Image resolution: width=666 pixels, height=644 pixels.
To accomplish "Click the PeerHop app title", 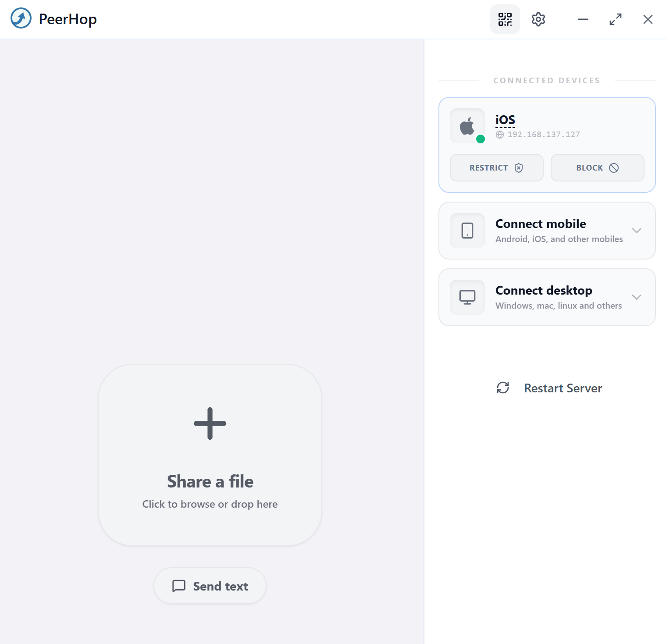I will click(68, 19).
